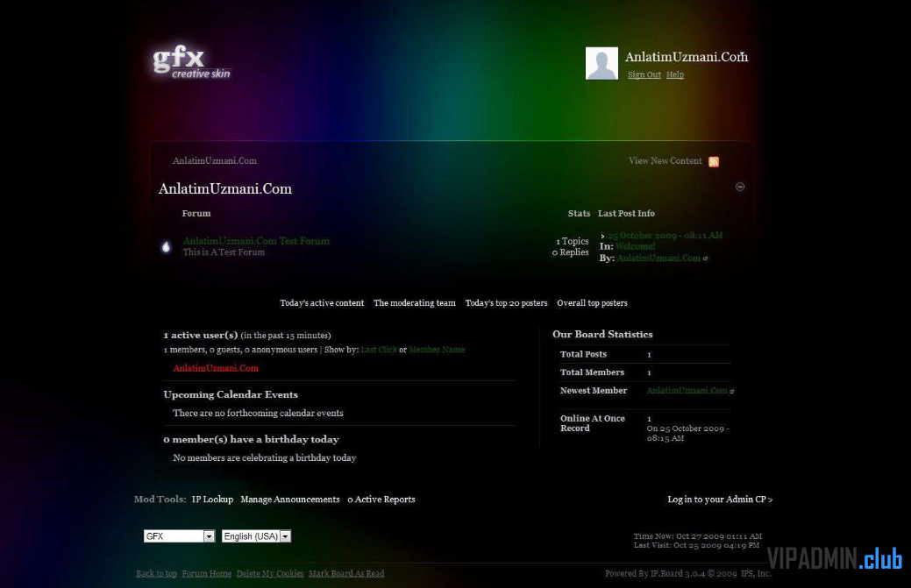Sort active users by Member Name
Screen dimensions: 911x588
point(437,350)
